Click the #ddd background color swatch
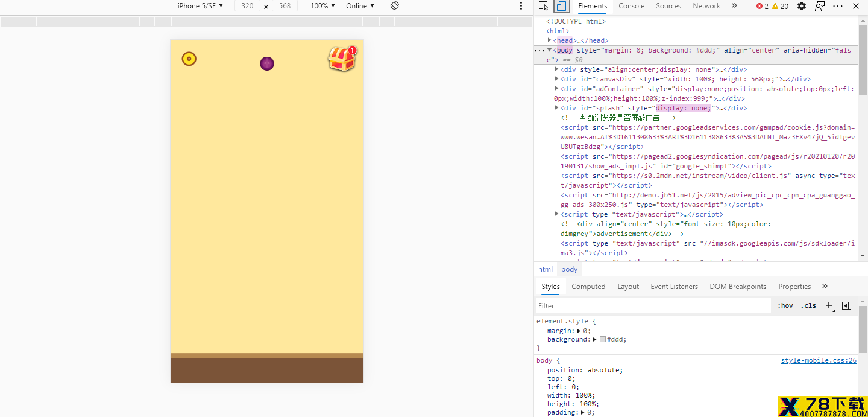This screenshot has height=417, width=868. tap(603, 339)
